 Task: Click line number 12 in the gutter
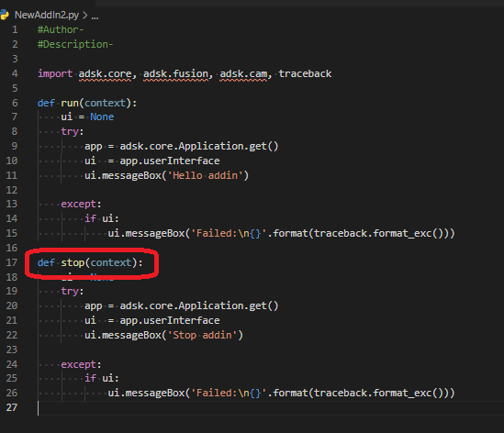pos(12,190)
